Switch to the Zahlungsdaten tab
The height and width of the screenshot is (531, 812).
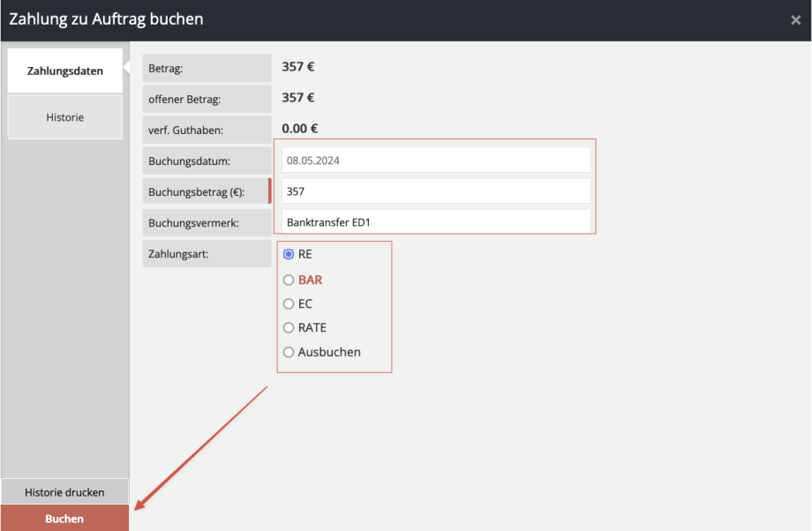pos(65,71)
